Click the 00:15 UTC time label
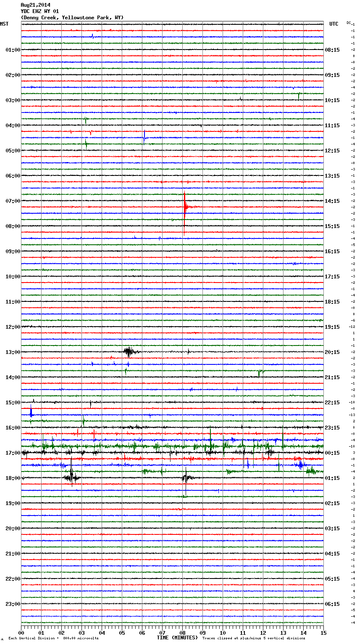Viewport: 357px width, 644px height. coord(332,453)
